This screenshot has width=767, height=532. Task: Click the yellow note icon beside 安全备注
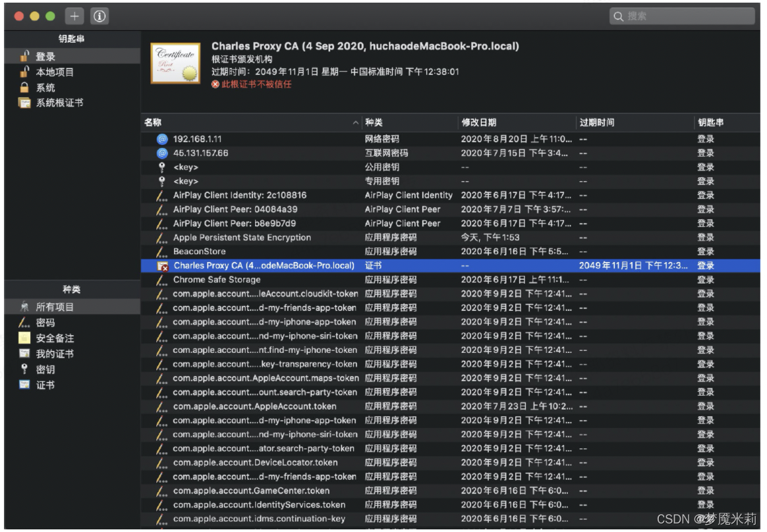[24, 337]
